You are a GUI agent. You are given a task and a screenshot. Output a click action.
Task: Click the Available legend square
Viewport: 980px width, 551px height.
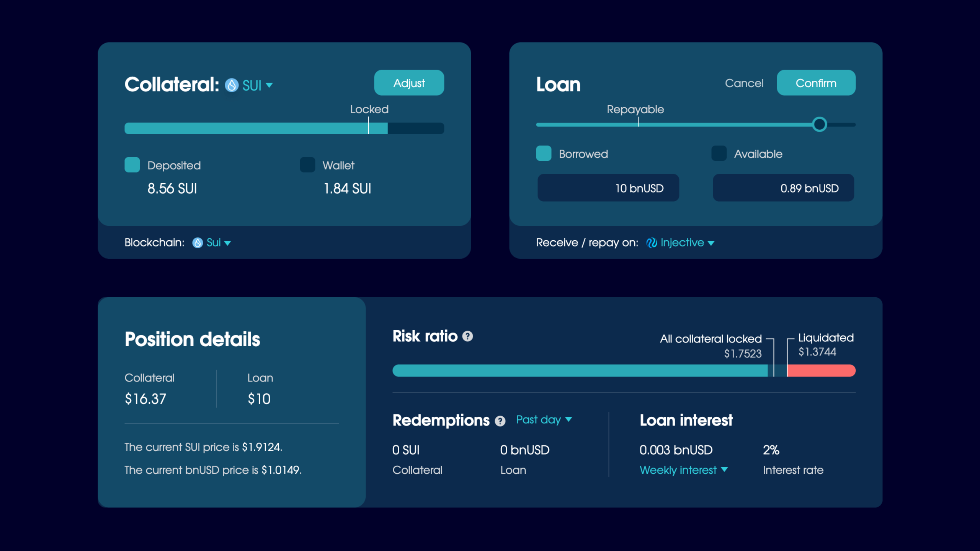719,153
